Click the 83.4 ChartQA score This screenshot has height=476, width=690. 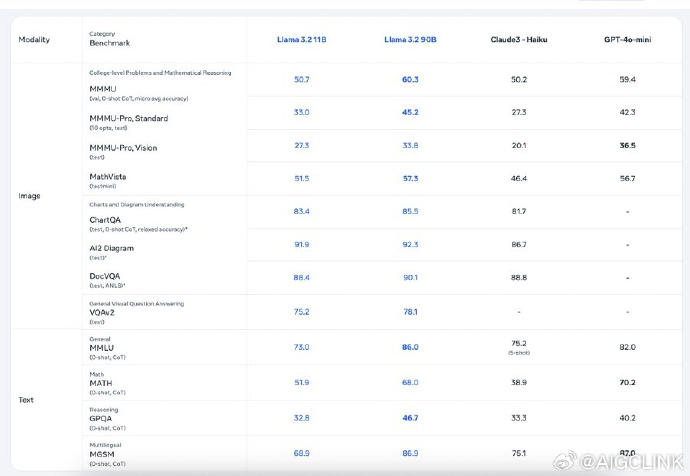pos(301,211)
